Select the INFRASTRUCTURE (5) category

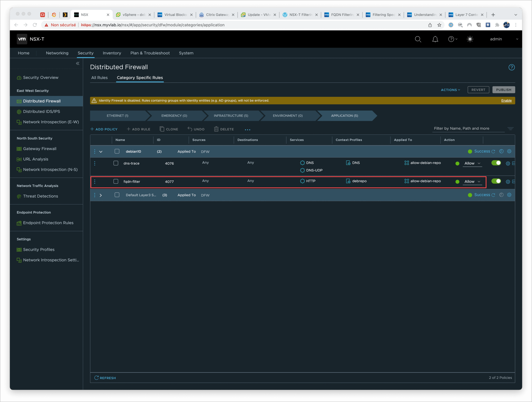[x=231, y=116]
